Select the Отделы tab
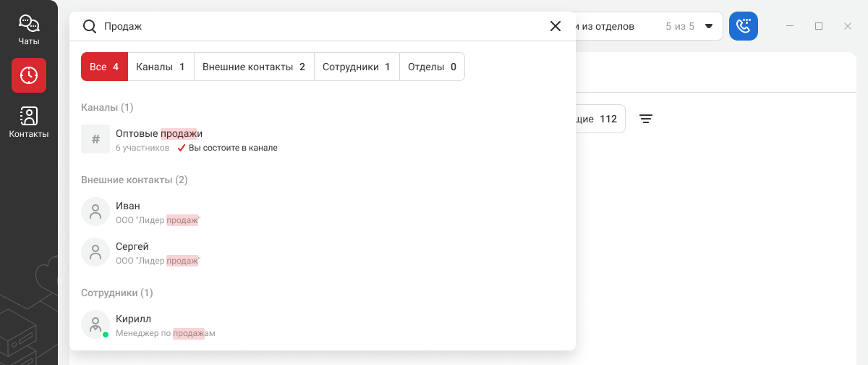The height and width of the screenshot is (365, 868). click(x=432, y=67)
